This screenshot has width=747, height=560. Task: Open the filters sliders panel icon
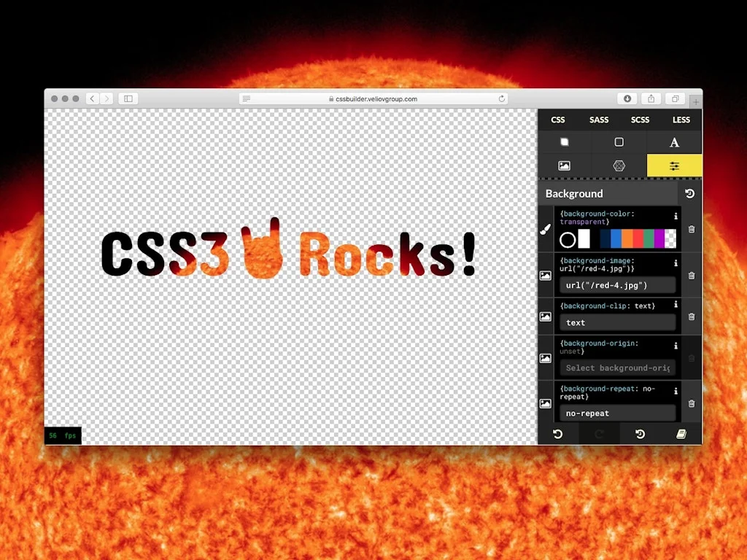[674, 166]
